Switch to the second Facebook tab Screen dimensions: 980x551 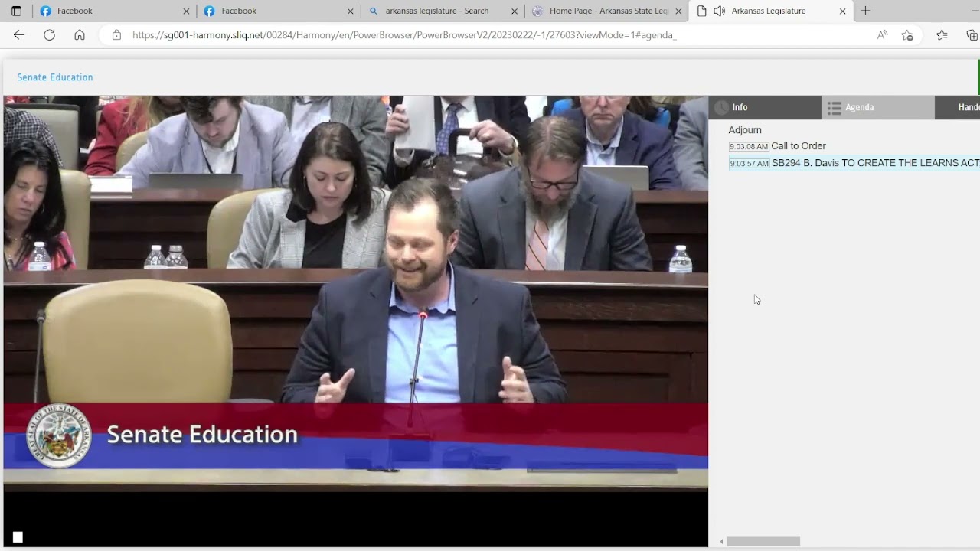click(x=277, y=11)
